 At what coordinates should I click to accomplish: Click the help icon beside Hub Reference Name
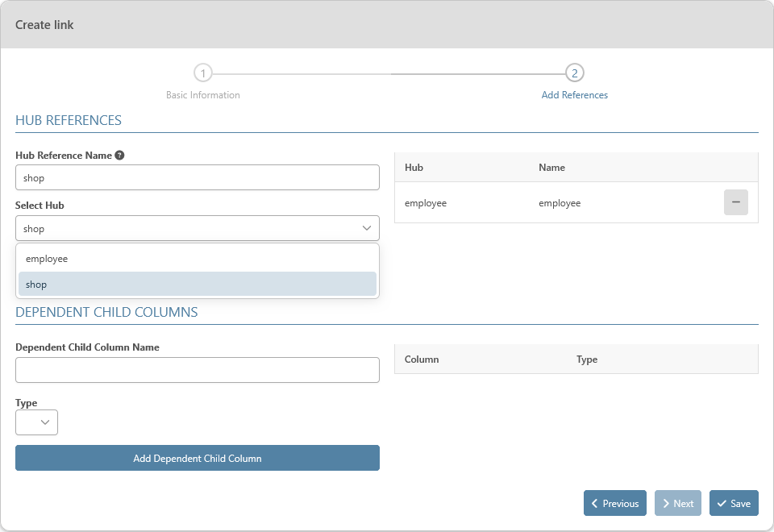tap(119, 156)
